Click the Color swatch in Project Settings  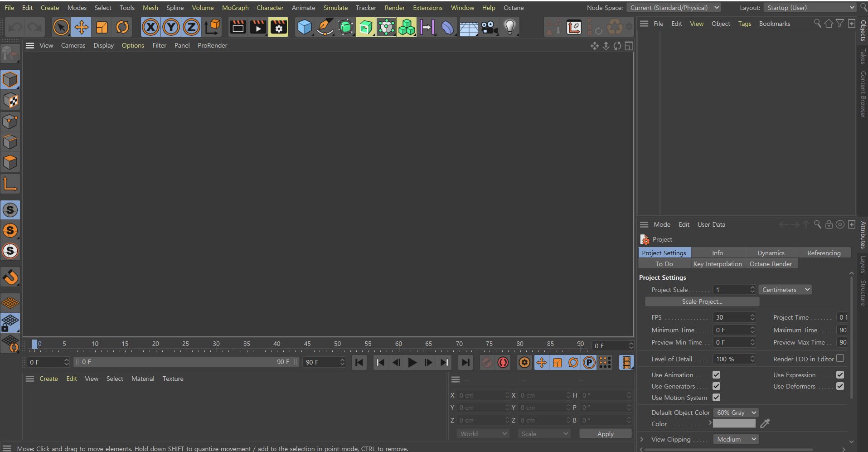(x=734, y=423)
